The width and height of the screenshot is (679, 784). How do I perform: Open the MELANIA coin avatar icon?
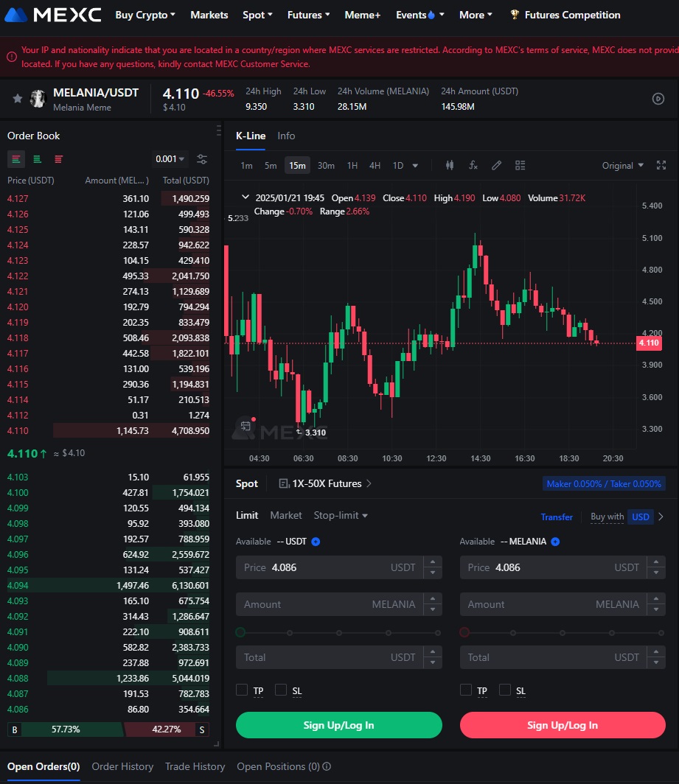(x=38, y=99)
